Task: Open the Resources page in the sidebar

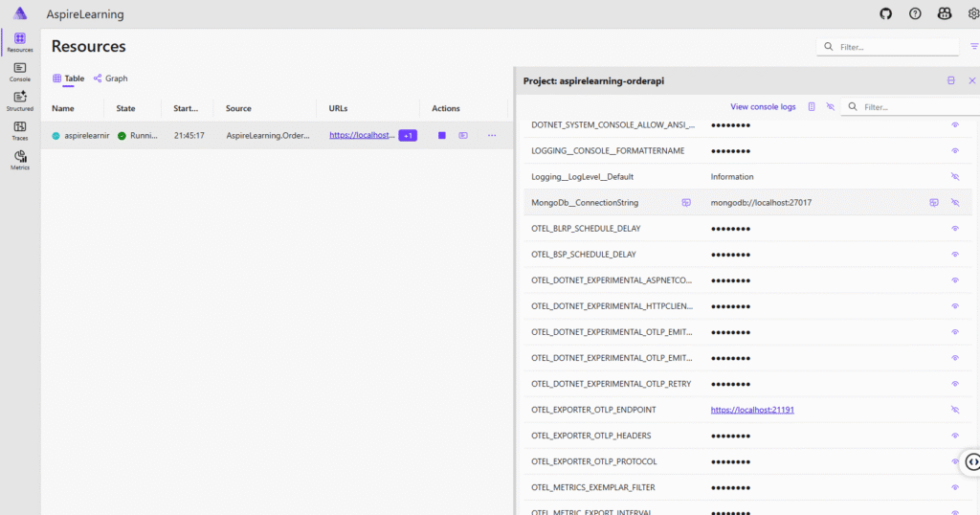Action: point(20,42)
